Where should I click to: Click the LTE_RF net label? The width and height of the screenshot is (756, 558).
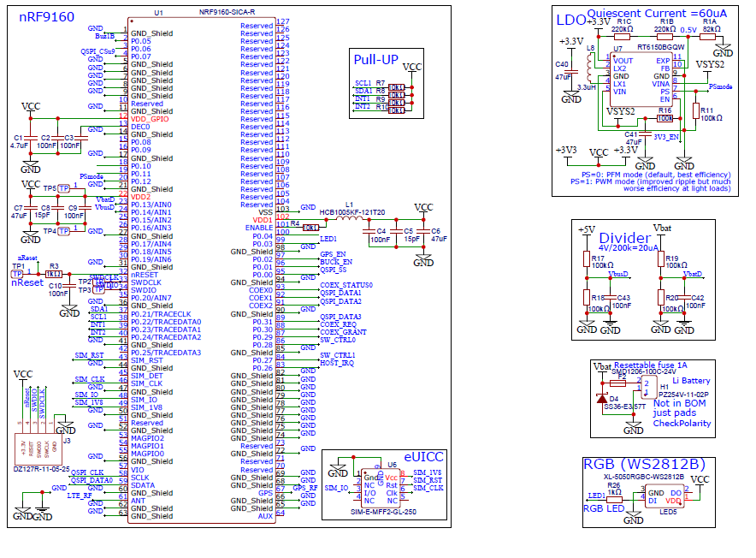click(80, 496)
